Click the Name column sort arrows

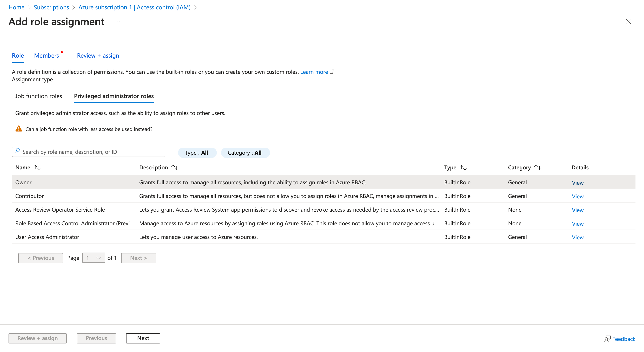coord(37,167)
